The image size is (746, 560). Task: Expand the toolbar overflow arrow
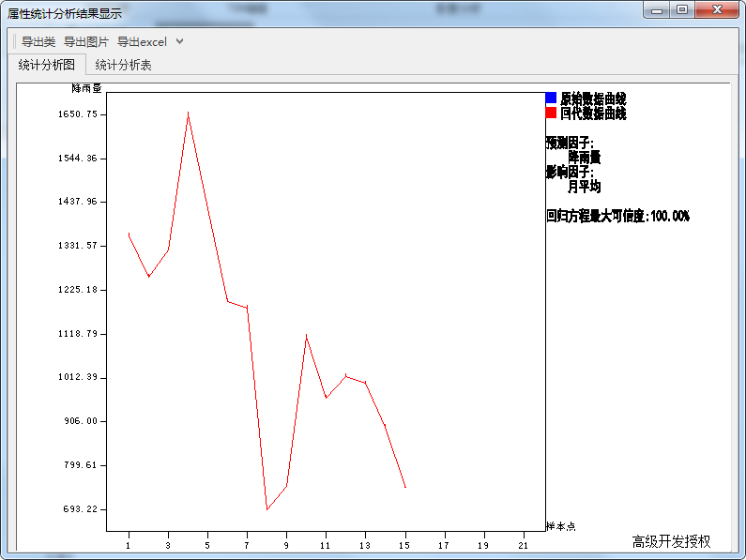(x=180, y=41)
